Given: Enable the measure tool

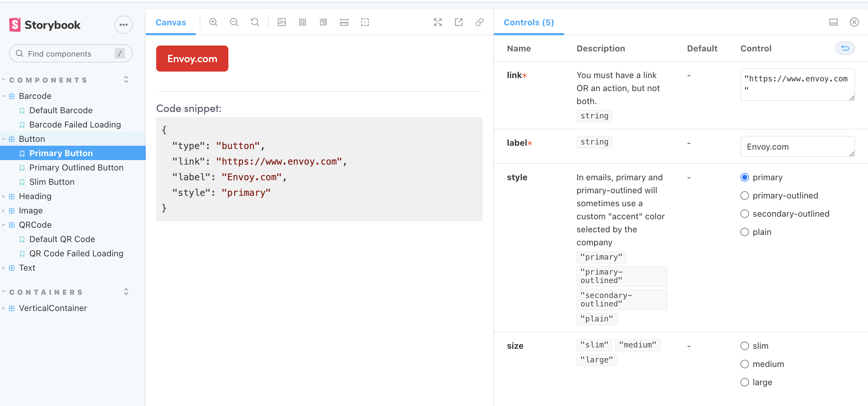Looking at the screenshot, I should tap(344, 22).
